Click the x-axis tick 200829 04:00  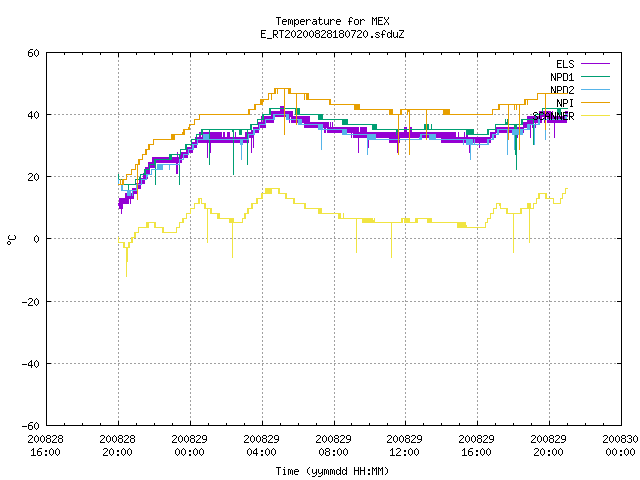(262, 446)
